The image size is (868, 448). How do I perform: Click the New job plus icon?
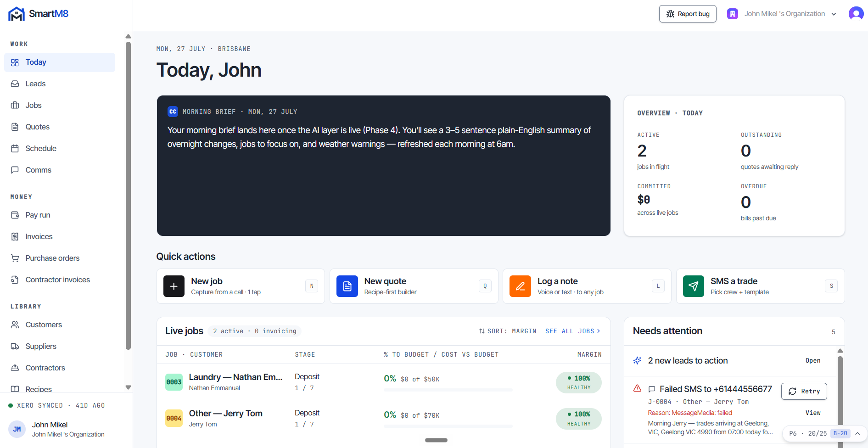tap(174, 286)
